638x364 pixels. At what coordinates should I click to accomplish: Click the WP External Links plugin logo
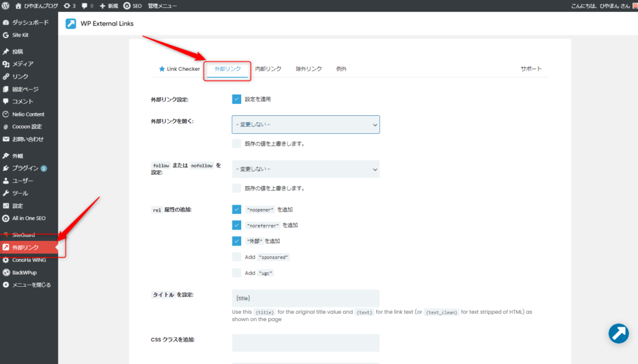(71, 24)
